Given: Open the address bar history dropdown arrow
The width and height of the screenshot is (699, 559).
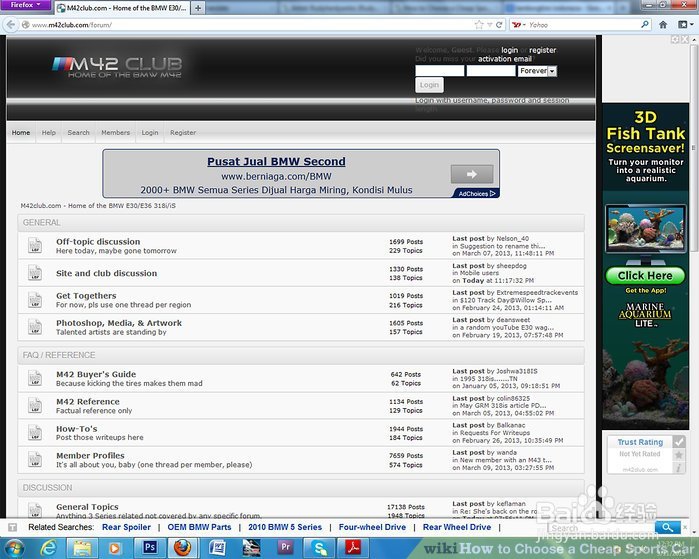Looking at the screenshot, I should point(489,25).
